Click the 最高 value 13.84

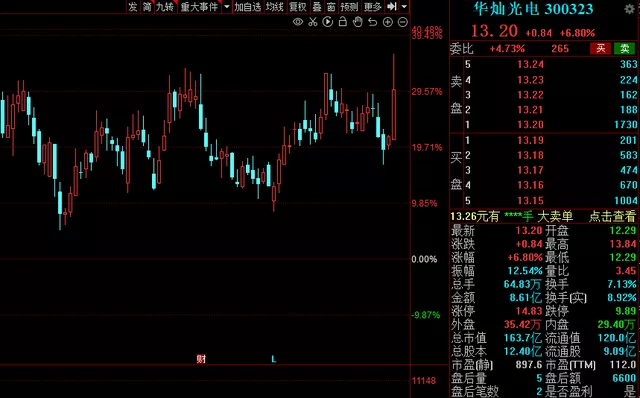(x=622, y=244)
